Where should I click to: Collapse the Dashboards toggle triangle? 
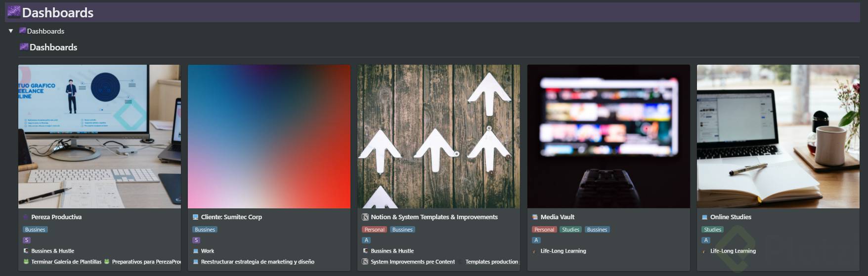pos(11,31)
